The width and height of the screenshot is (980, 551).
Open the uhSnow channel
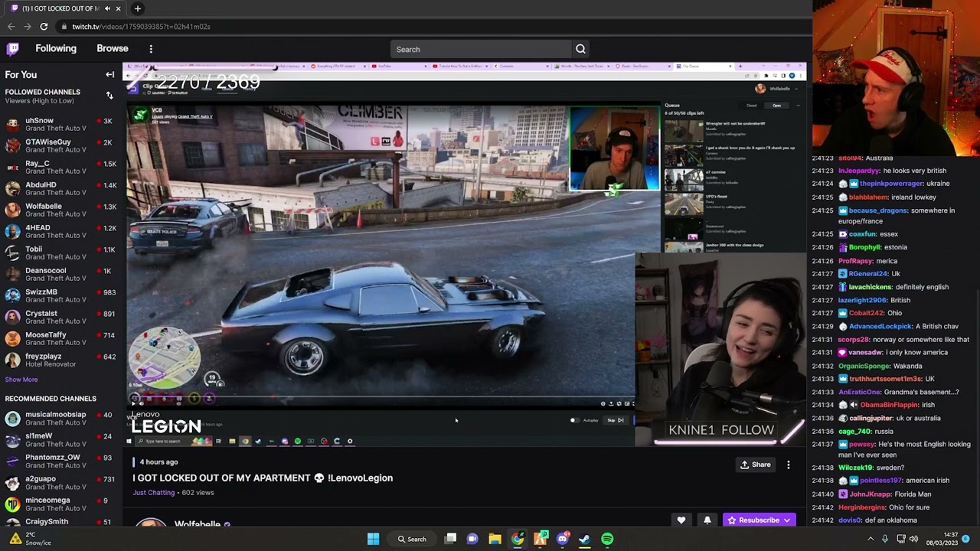click(x=61, y=125)
